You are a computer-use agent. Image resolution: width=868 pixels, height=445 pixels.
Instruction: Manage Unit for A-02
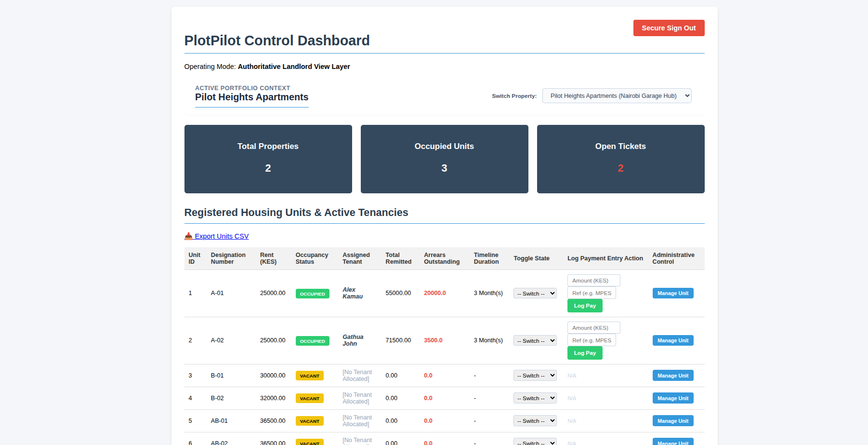(x=673, y=340)
